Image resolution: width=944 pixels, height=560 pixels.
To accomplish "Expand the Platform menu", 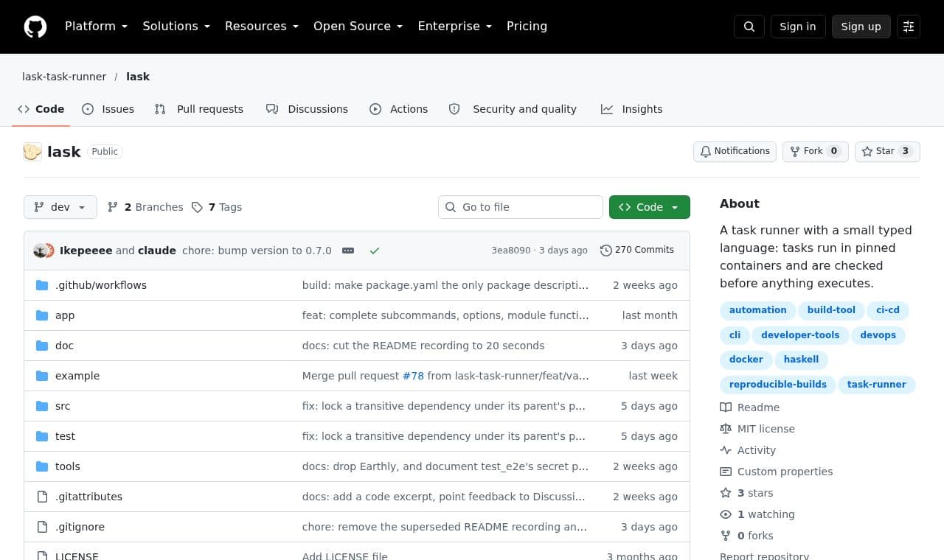I will pyautogui.click(x=96, y=27).
